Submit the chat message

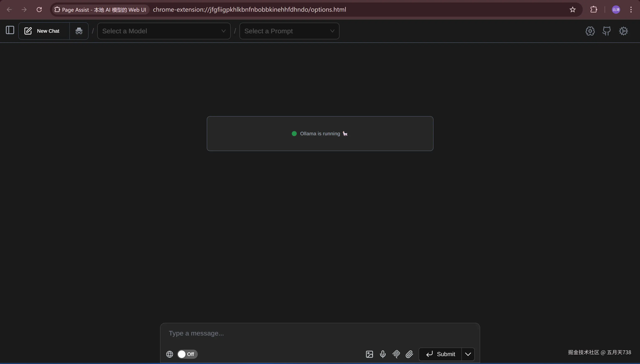pyautogui.click(x=440, y=354)
